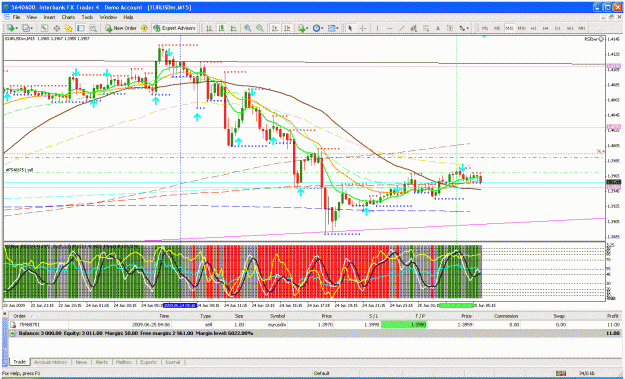The image size is (625, 379).
Task: Select the Trendline tool
Action: 402,28
